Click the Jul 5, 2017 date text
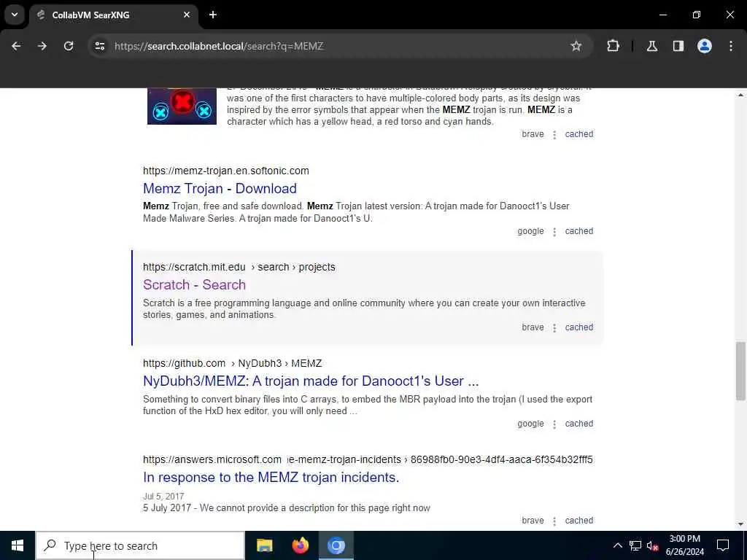This screenshot has width=747, height=560. [x=163, y=496]
